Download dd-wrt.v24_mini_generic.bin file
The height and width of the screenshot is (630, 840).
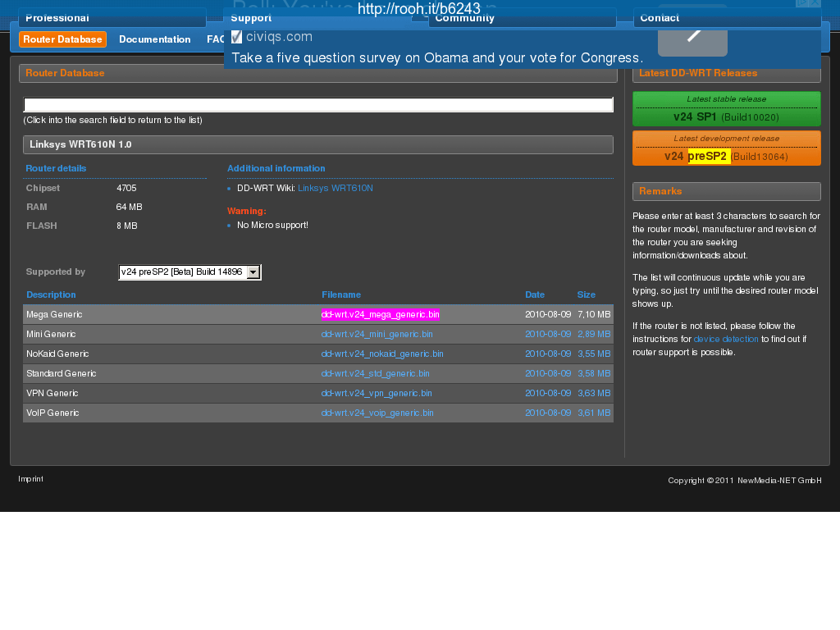tap(377, 335)
